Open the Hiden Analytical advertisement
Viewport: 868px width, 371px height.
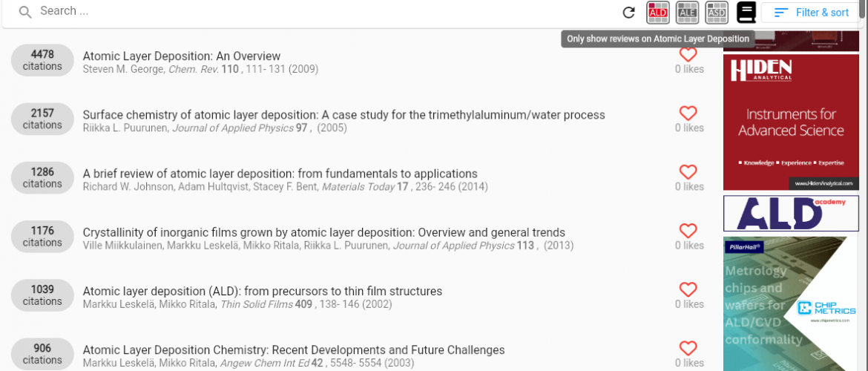(x=791, y=122)
